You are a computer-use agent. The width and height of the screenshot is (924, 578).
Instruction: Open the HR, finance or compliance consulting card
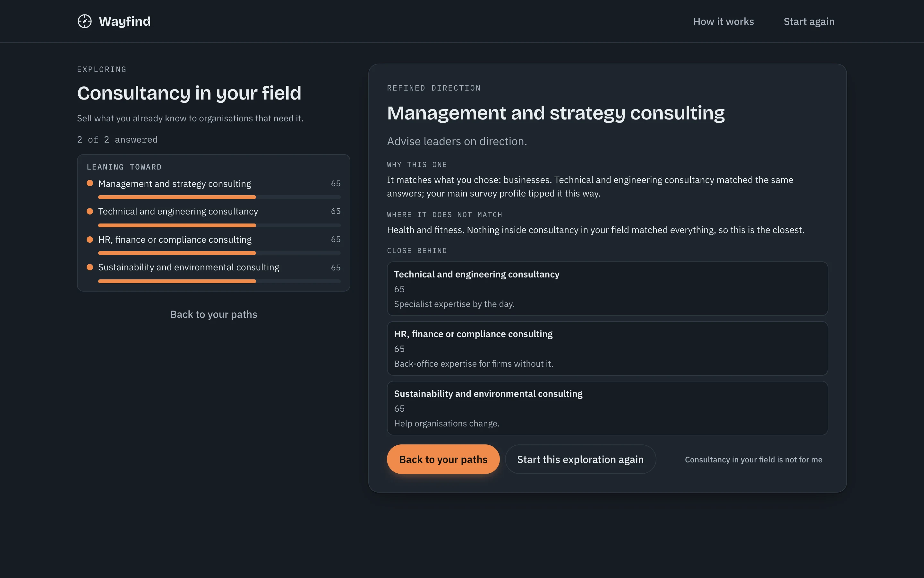coord(607,348)
